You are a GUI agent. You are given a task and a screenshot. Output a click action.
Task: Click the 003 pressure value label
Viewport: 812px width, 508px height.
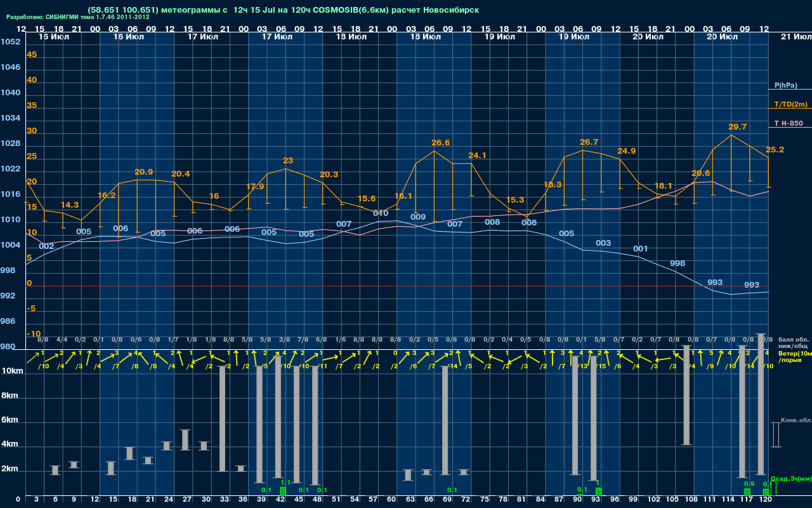(x=603, y=243)
